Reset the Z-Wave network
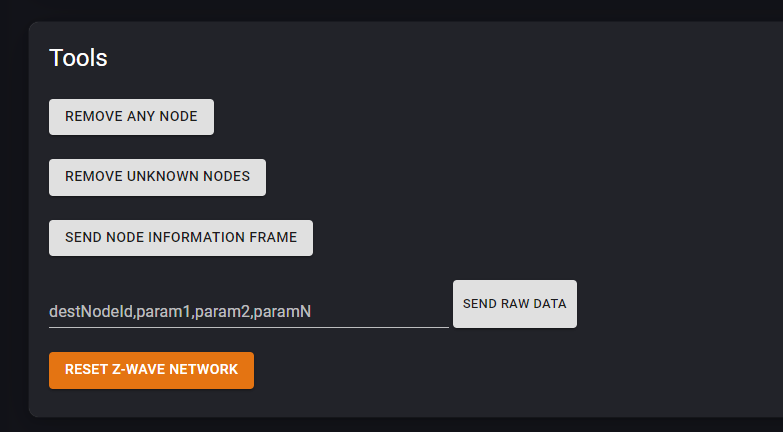Viewport: 783px width, 432px height. pos(151,370)
